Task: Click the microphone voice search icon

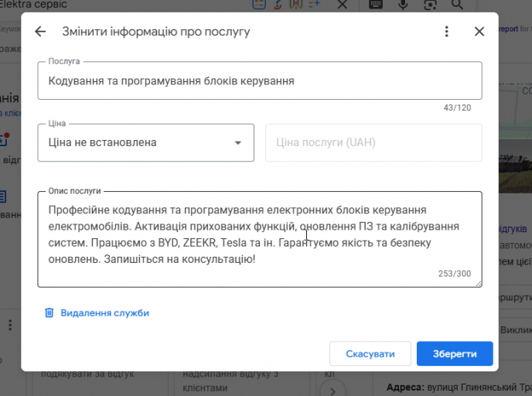Action: coord(403,4)
